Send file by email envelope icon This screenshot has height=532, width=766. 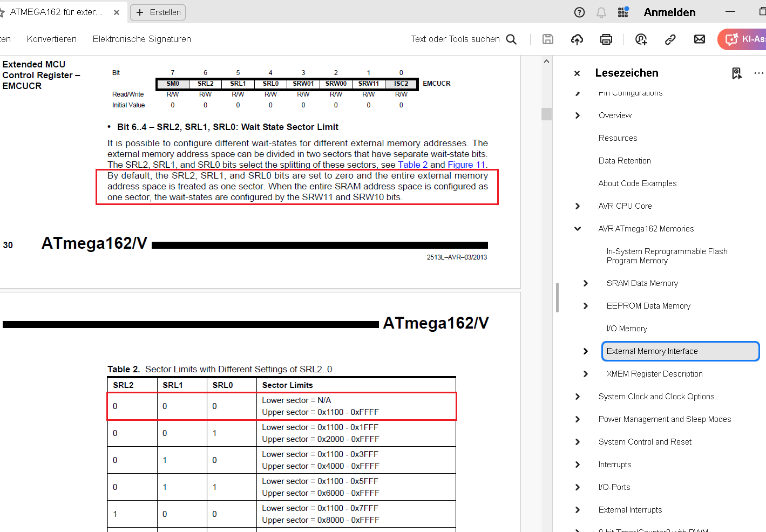(700, 39)
